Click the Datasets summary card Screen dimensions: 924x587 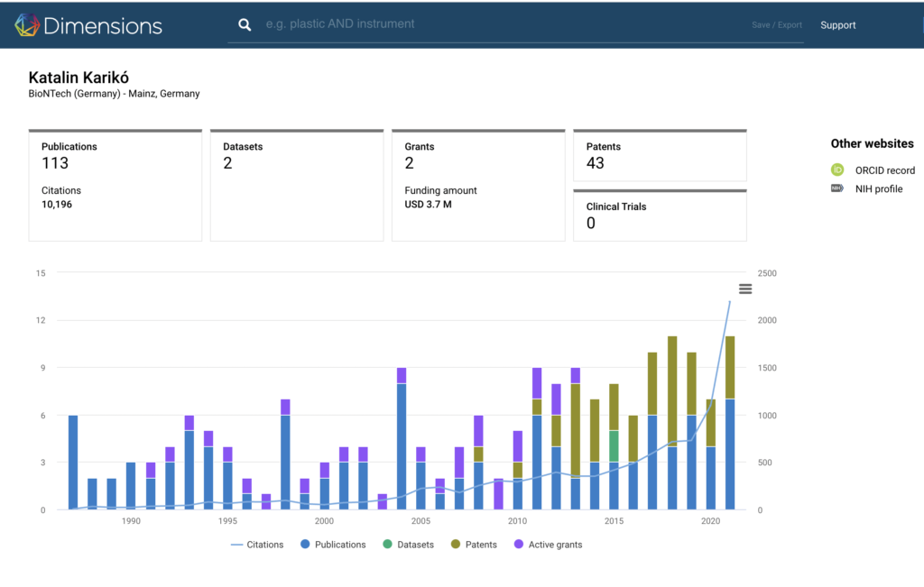point(296,186)
